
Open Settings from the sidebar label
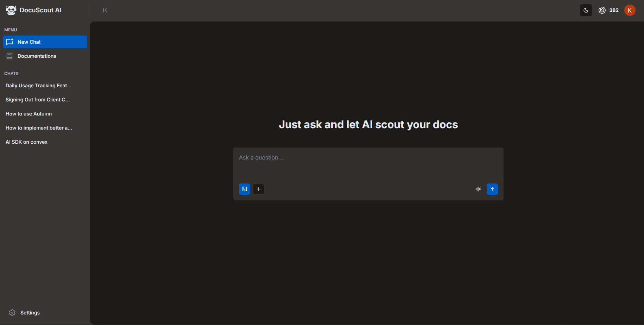(x=30, y=313)
